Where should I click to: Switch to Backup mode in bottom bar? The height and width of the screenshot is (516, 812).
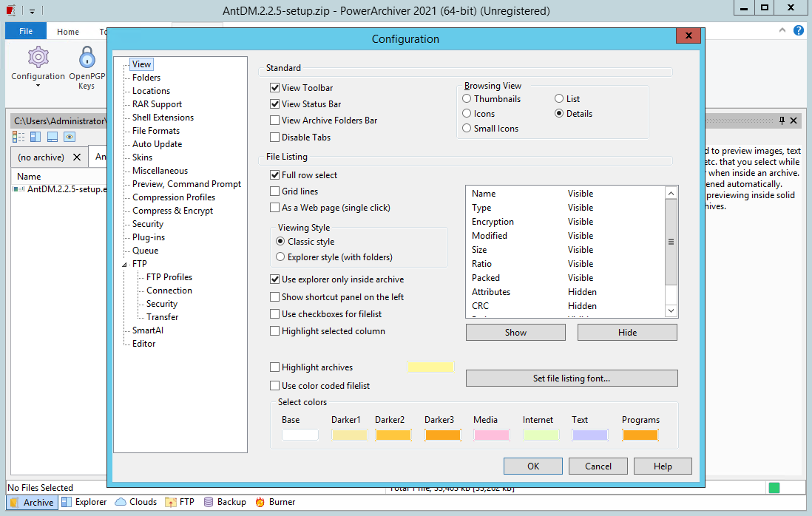[x=225, y=502]
